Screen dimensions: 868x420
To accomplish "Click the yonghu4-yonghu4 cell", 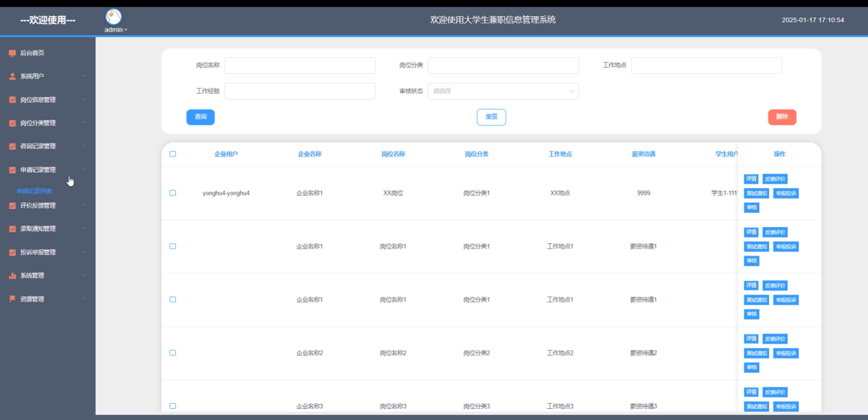I will pos(226,193).
